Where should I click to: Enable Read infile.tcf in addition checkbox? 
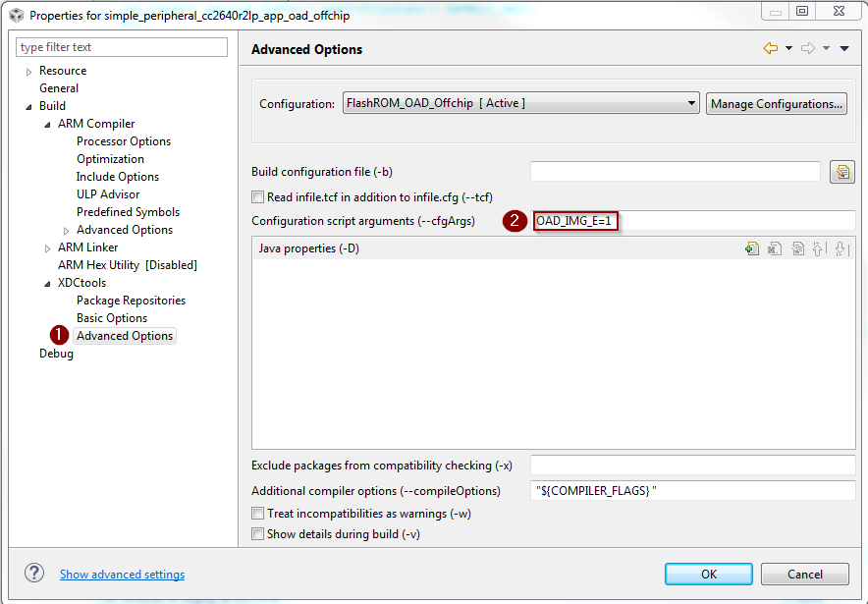[258, 197]
